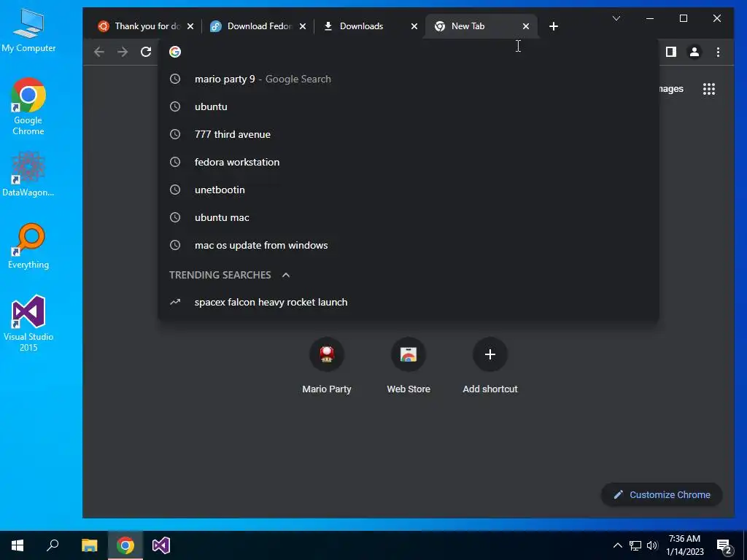Open the Windows Start menu

pyautogui.click(x=18, y=545)
